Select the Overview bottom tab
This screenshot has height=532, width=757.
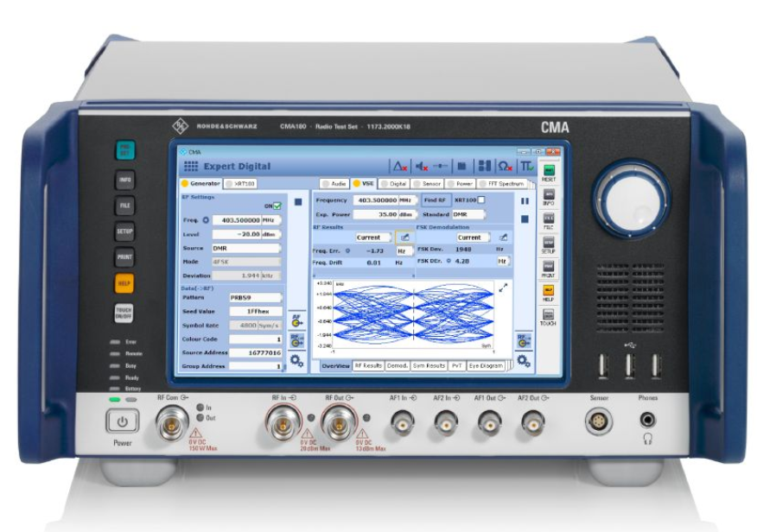coord(335,366)
